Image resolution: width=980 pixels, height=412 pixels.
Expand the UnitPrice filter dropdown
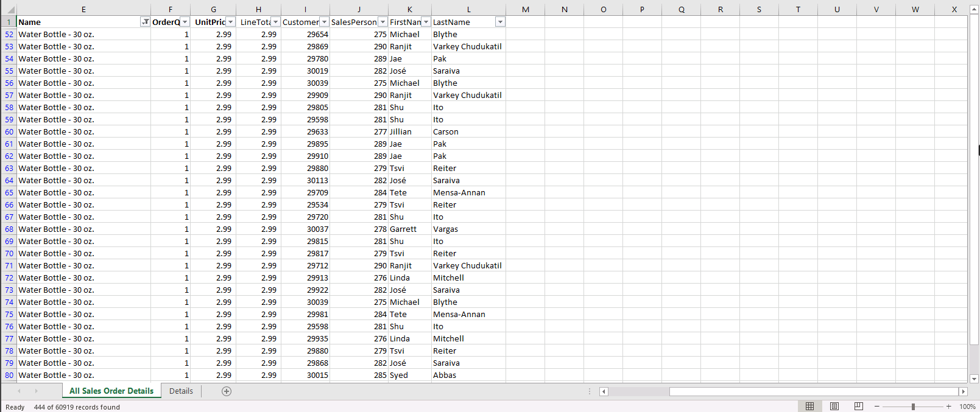231,22
